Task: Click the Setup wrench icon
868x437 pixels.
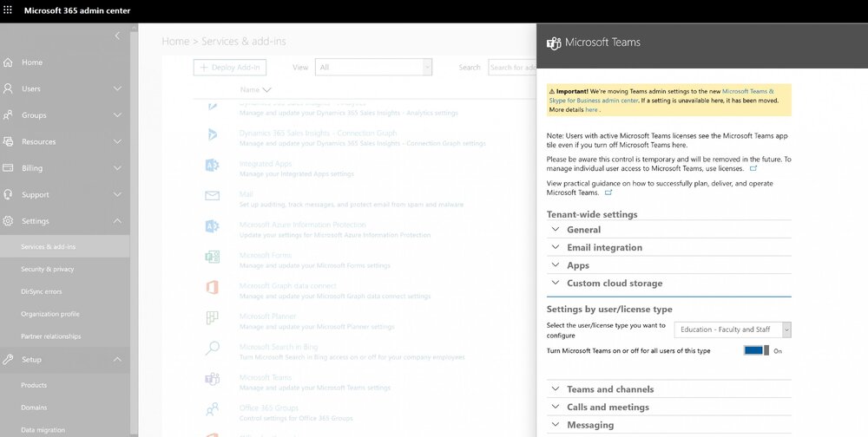Action: tap(8, 360)
